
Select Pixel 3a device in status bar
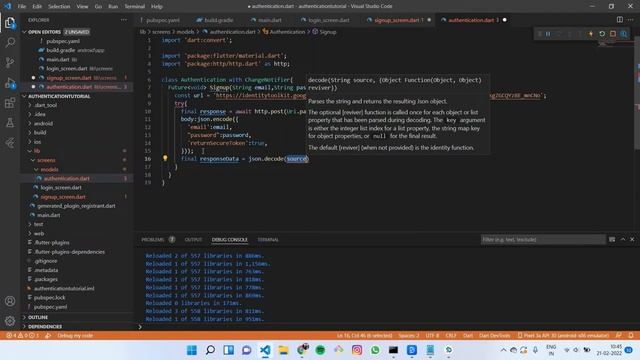click(563, 336)
